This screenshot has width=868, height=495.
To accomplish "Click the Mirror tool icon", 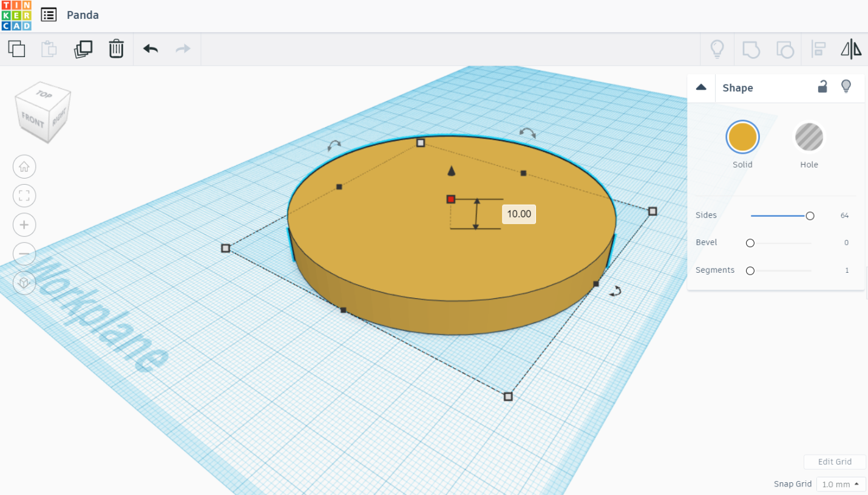I will (x=851, y=49).
